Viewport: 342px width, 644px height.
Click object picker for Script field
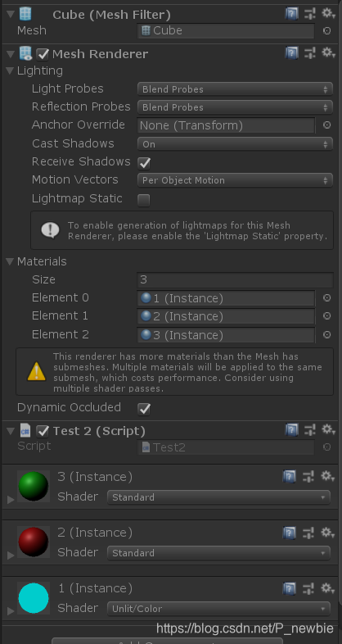coord(326,447)
